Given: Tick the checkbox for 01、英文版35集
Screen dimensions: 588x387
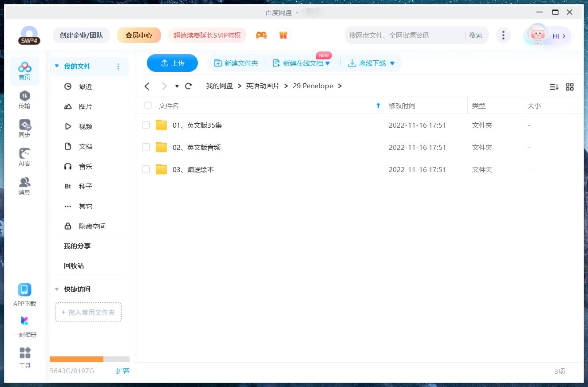Looking at the screenshot, I should 146,125.
